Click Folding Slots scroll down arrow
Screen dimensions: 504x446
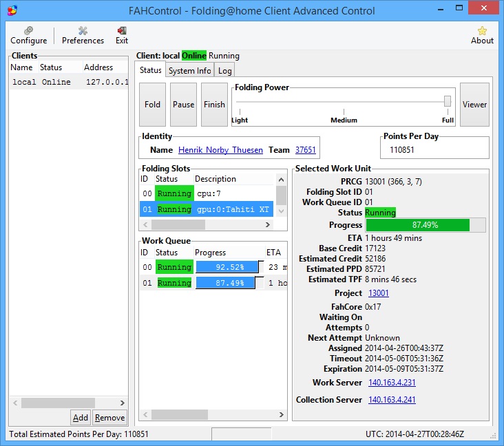tap(281, 211)
